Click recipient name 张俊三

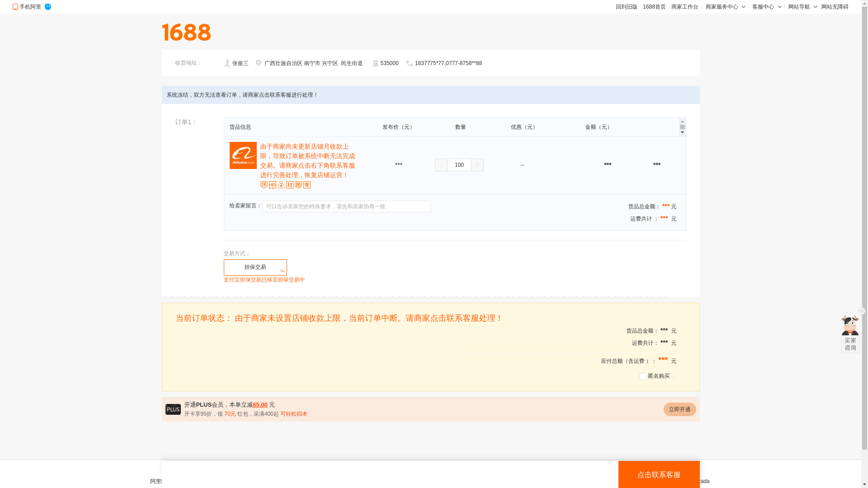pyautogui.click(x=241, y=64)
